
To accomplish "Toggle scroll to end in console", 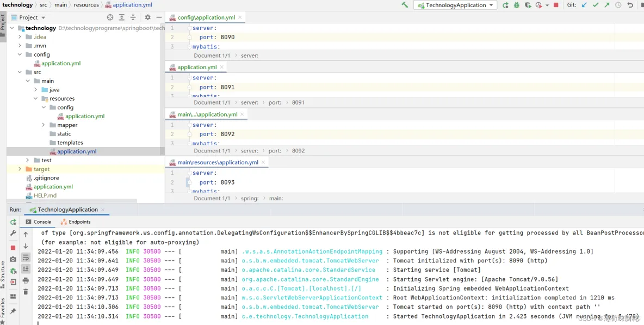I will pyautogui.click(x=26, y=269).
